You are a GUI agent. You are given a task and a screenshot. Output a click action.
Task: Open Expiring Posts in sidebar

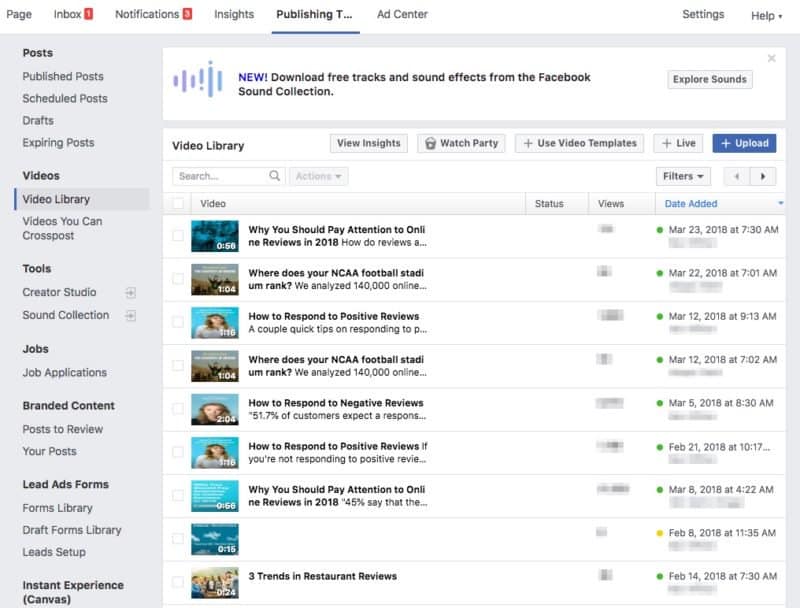[58, 142]
